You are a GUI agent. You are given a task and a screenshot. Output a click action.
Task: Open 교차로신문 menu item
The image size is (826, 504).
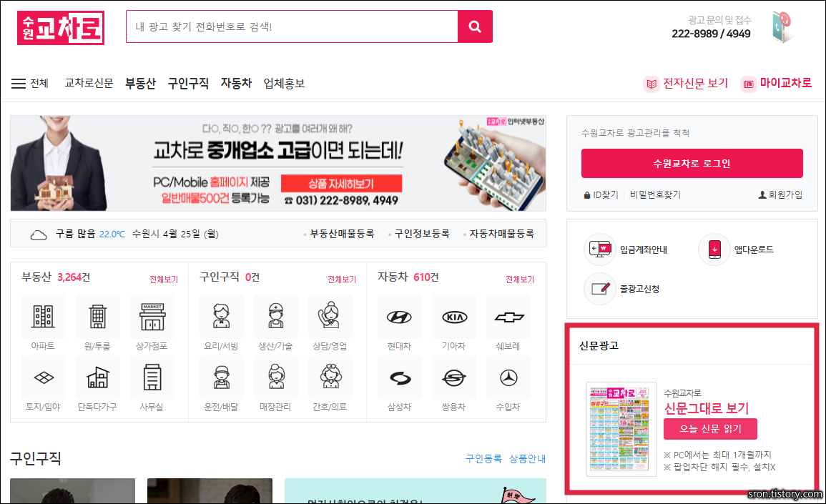89,83
